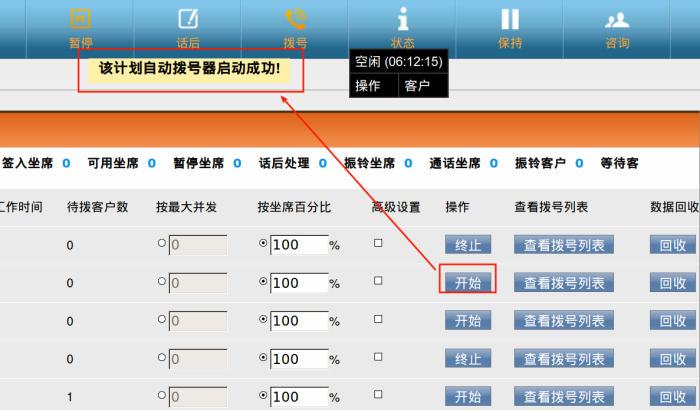Click the 终止 button in first row

468,245
